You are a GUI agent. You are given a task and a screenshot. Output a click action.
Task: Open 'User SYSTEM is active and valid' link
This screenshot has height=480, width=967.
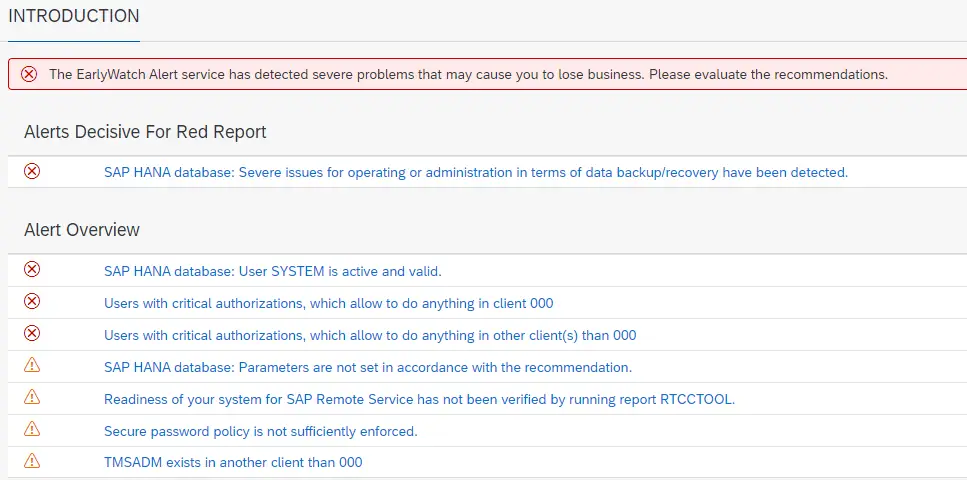[x=273, y=271]
